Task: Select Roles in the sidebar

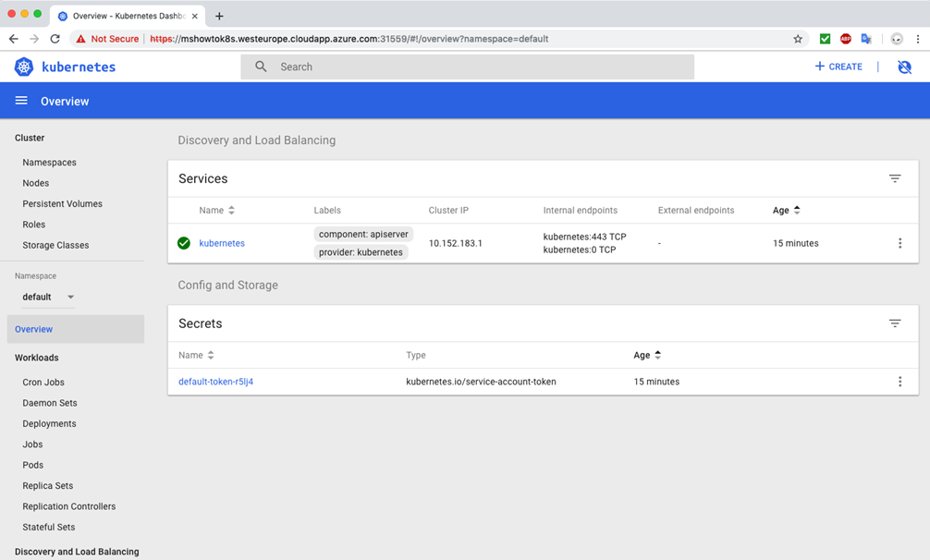Action: (x=34, y=225)
